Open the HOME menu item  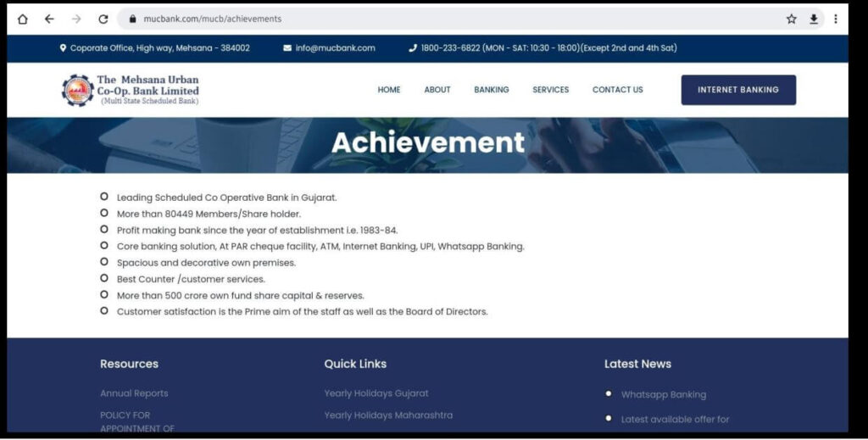point(389,90)
